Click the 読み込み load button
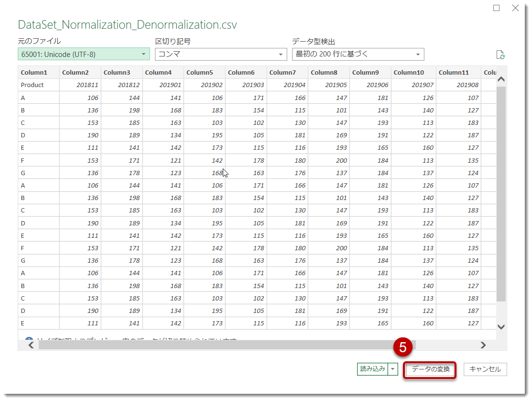Screen dimensions: 532x401 [372, 369]
